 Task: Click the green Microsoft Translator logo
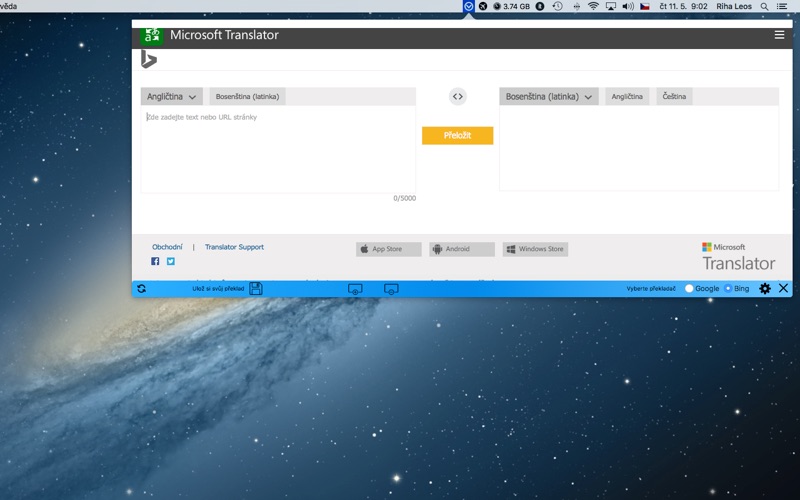pyautogui.click(x=152, y=36)
